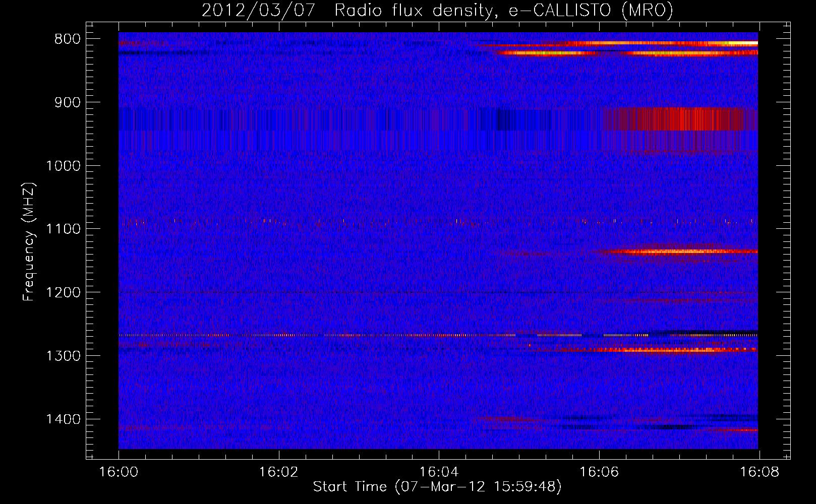Click the 16:04 time tick label
This screenshot has height=504, width=816.
[x=439, y=472]
